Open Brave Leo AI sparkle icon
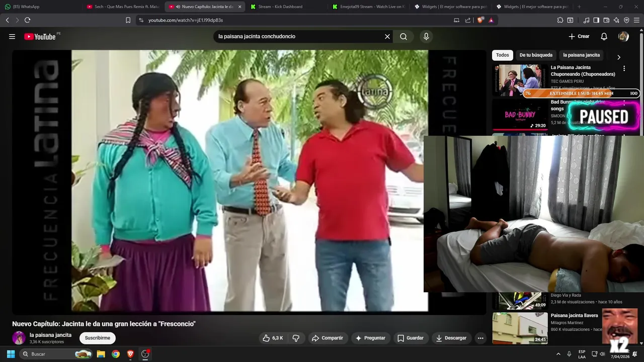 click(x=616, y=20)
